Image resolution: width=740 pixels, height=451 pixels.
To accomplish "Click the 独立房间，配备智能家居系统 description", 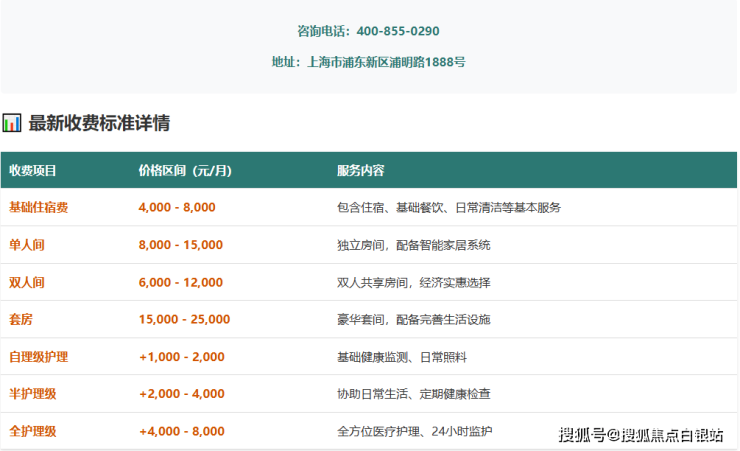I will pos(414,244).
